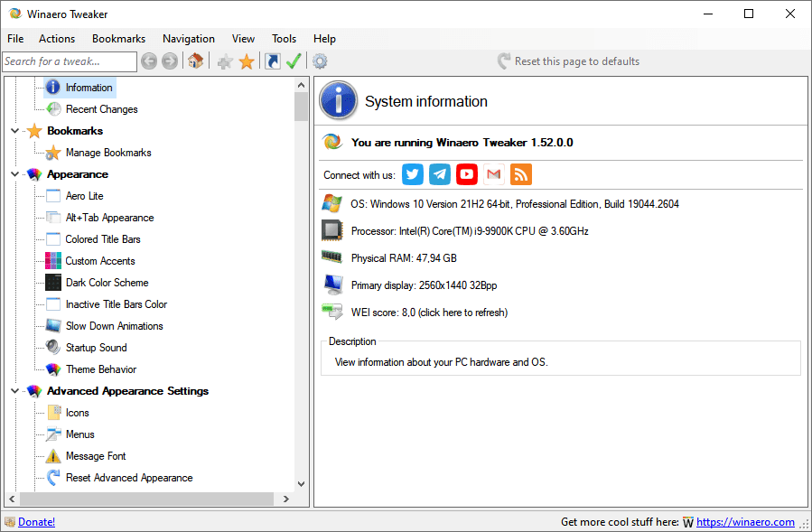Click the Physical RAM: 47,94 GB text
Viewport: 812px width, 532px height.
(404, 258)
